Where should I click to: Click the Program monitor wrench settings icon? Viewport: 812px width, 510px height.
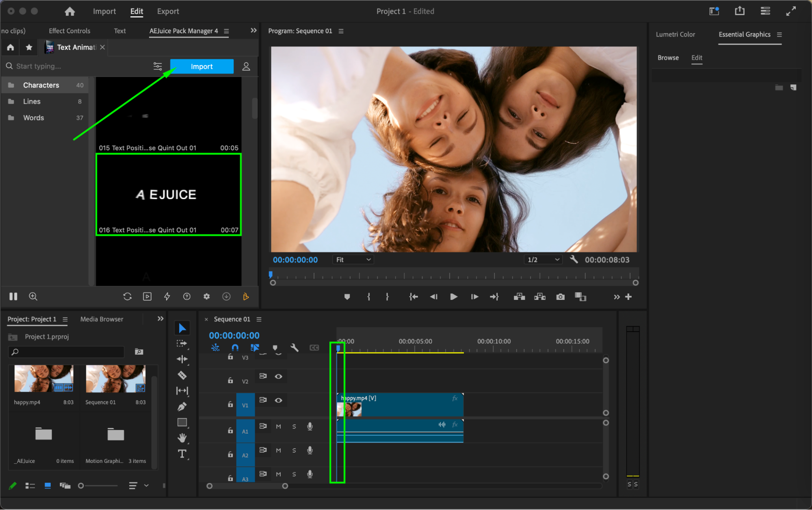click(574, 259)
